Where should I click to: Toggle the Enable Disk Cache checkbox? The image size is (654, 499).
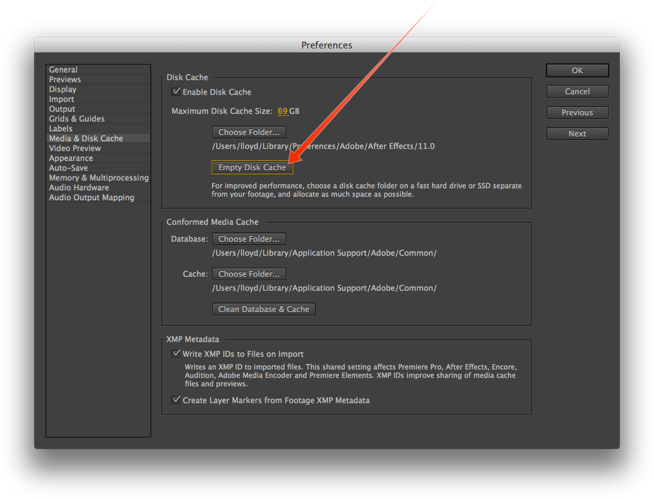pos(177,92)
